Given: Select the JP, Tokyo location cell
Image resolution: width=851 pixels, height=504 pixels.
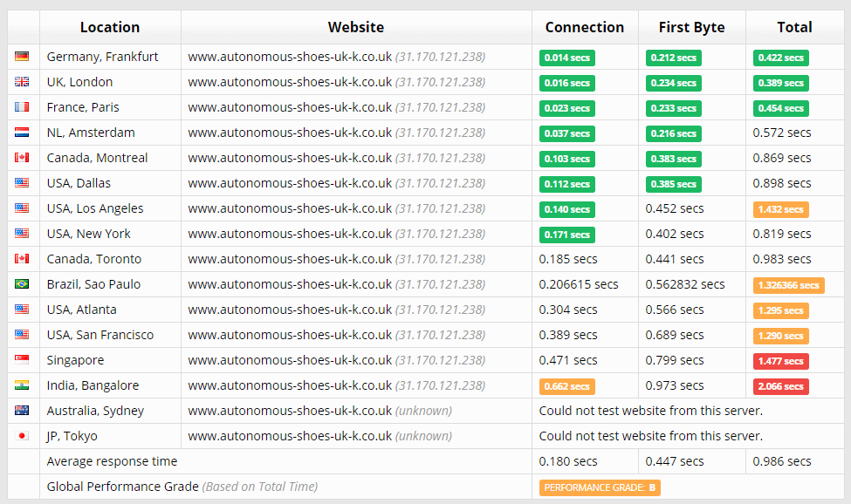Looking at the screenshot, I should point(110,436).
